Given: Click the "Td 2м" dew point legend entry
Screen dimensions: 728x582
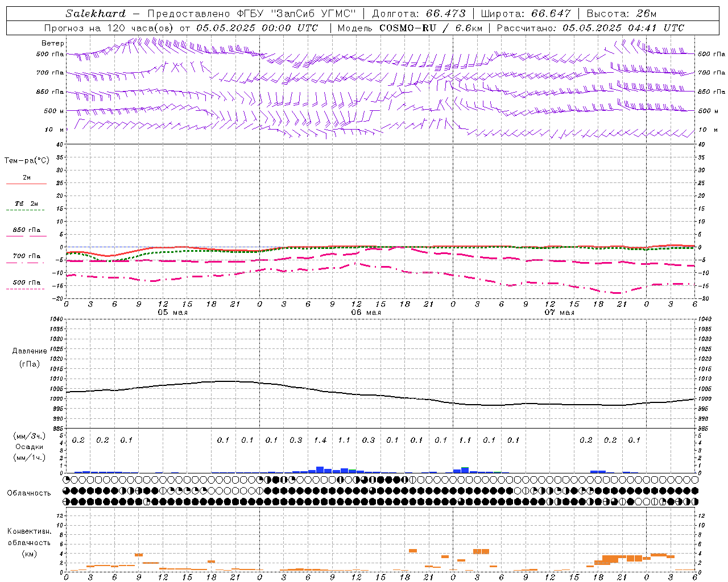Looking at the screenshot, I should [26, 203].
